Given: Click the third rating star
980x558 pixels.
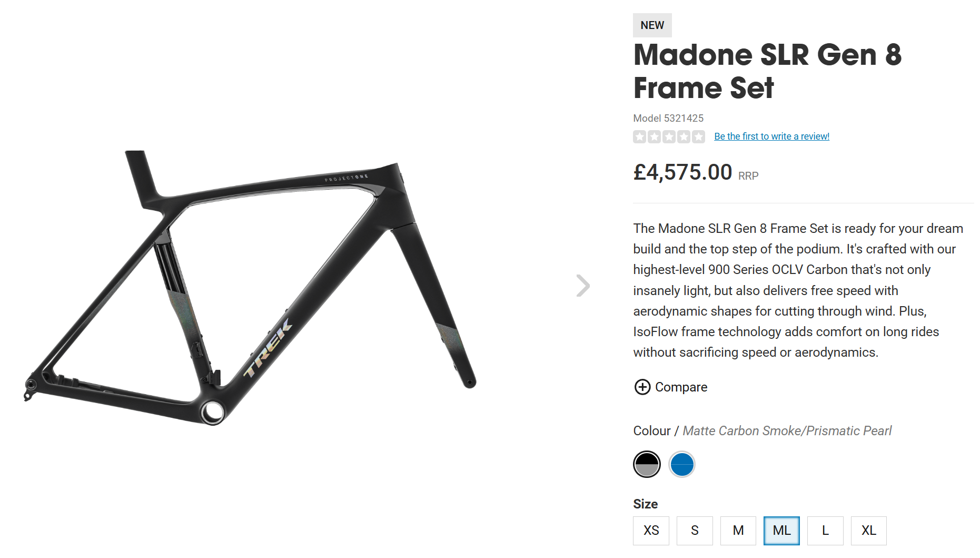Looking at the screenshot, I should [x=669, y=137].
